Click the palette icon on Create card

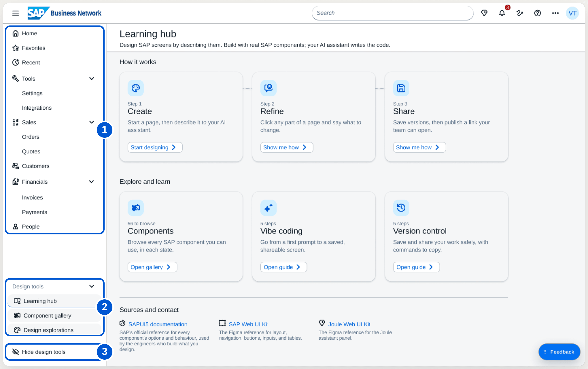tap(136, 88)
